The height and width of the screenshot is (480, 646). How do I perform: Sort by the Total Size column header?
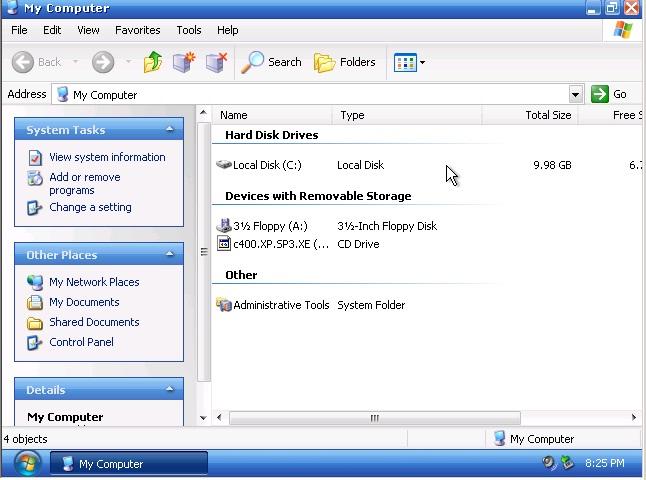530,115
